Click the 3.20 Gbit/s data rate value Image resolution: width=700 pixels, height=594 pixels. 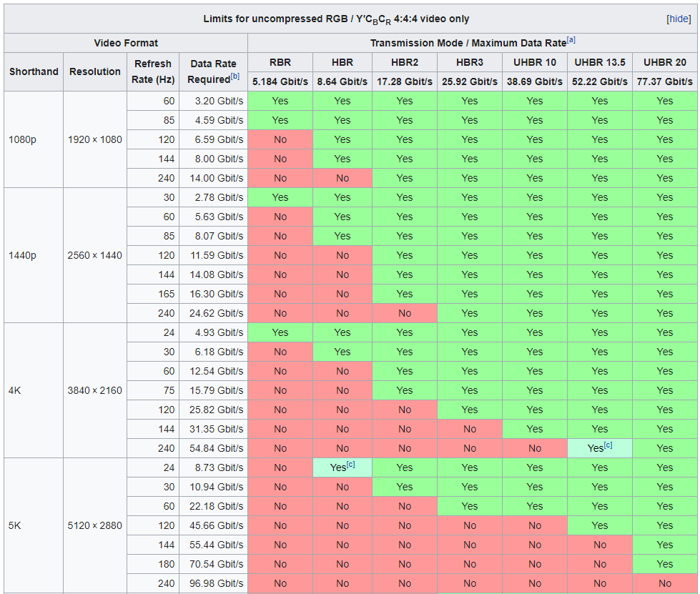pyautogui.click(x=219, y=102)
